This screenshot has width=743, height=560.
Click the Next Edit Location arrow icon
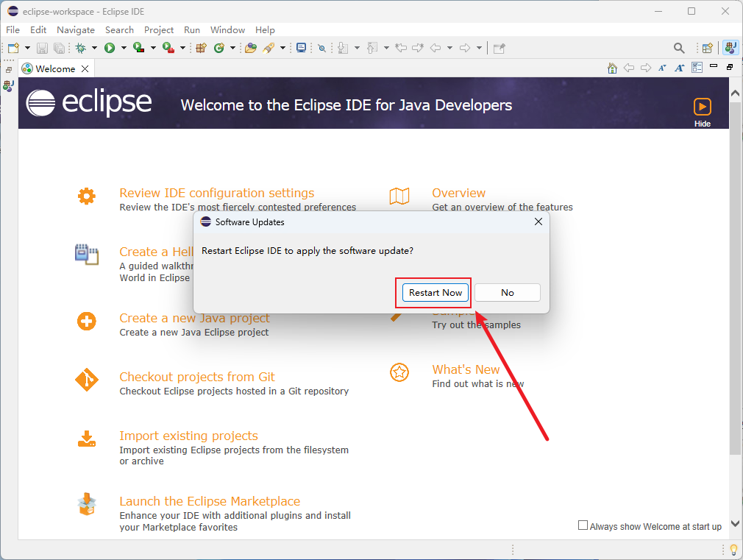point(418,48)
